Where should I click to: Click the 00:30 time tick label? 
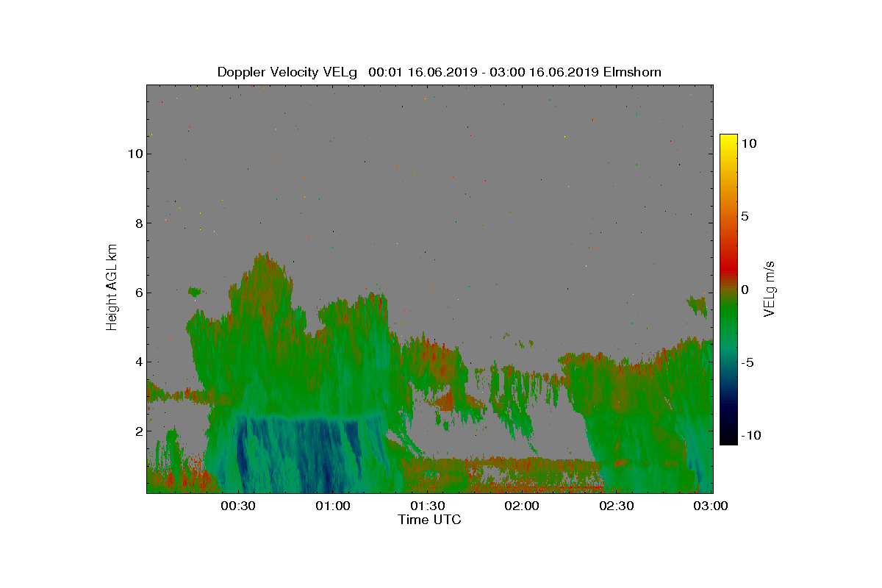[x=238, y=506]
